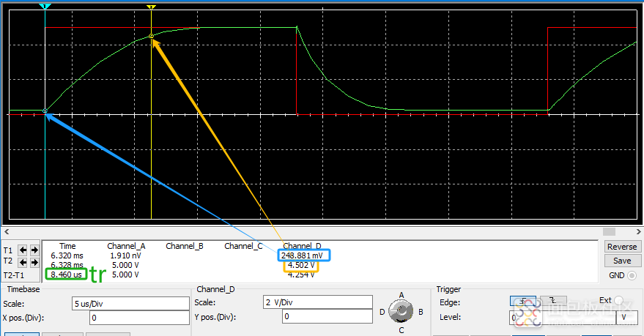644x336 pixels.
Task: Select falling edge trigger button
Action: pos(553,301)
